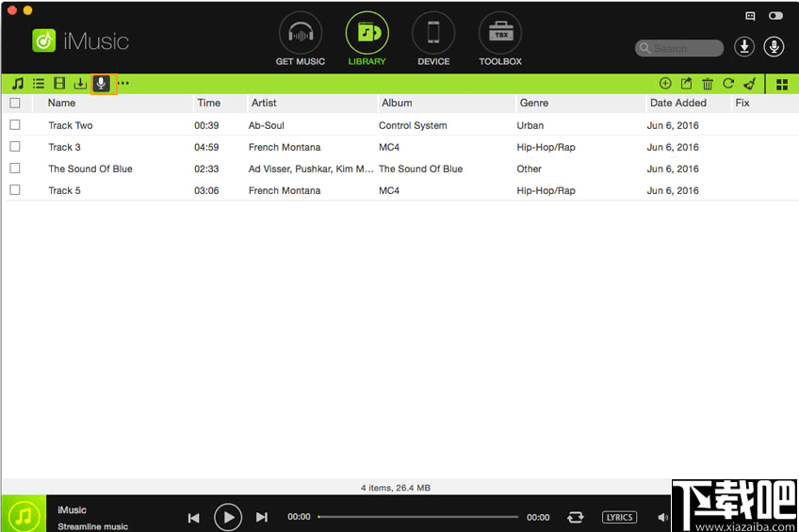The image size is (799, 532).
Task: Check the box for Track Two
Action: [x=15, y=125]
